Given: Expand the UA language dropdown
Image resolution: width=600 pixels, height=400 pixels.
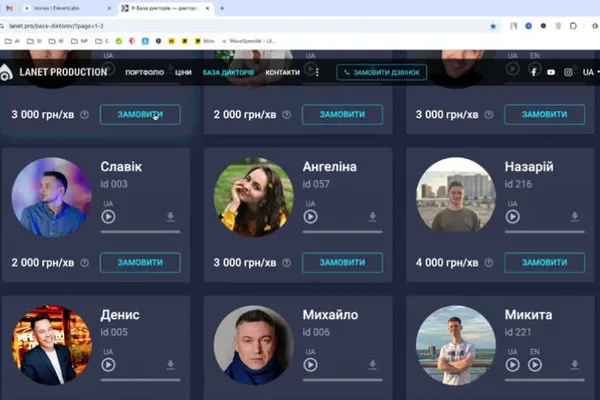Looking at the screenshot, I should (x=591, y=72).
